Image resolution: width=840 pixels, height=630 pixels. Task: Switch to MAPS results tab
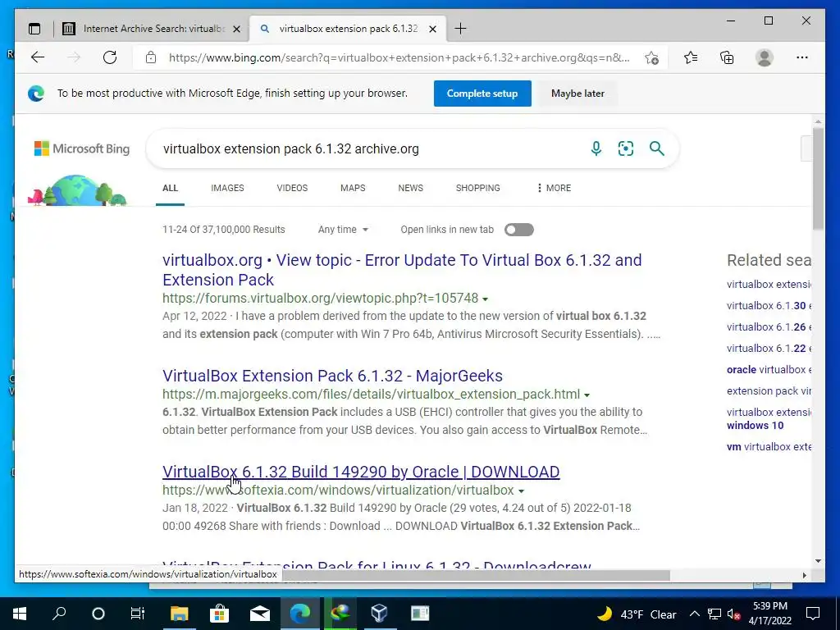coord(353,188)
